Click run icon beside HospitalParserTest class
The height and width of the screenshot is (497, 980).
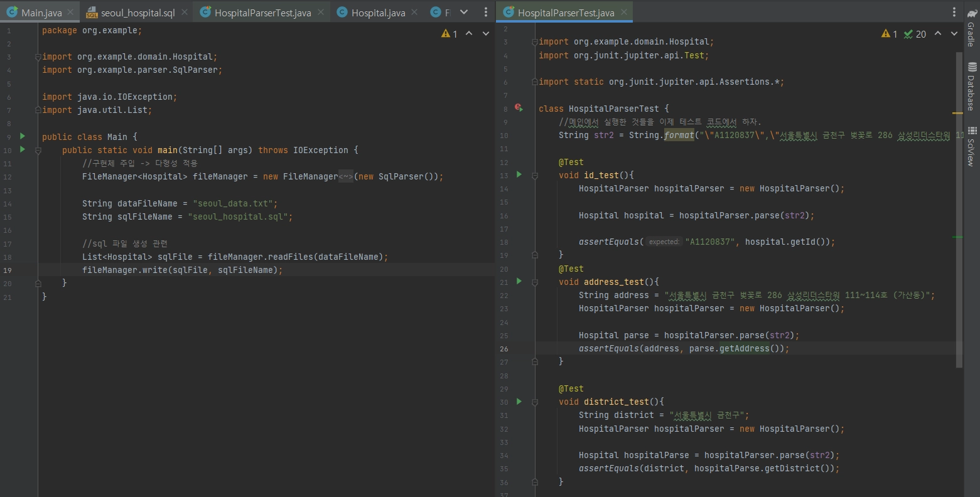[519, 108]
